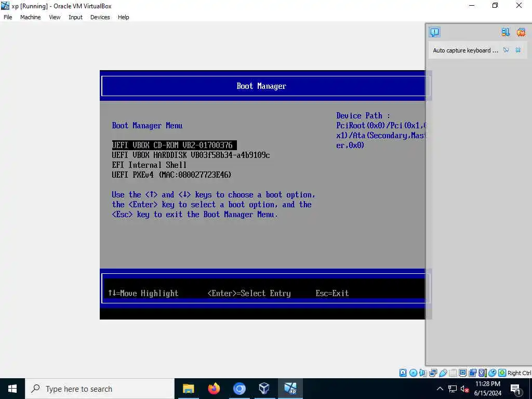Screen dimensions: 532x399
Task: Click the notification ordering icon
Action: click(x=506, y=32)
